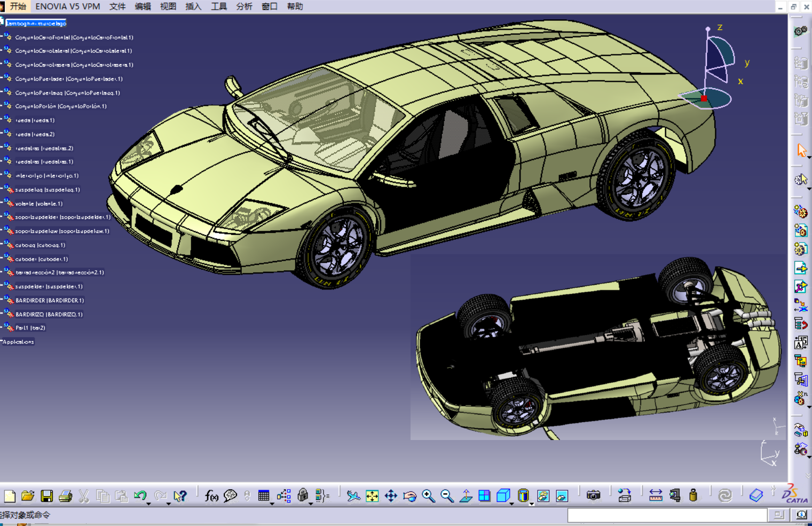The width and height of the screenshot is (812, 526).
Task: Select ConjuntoPortón in the tree
Action: tap(61, 106)
